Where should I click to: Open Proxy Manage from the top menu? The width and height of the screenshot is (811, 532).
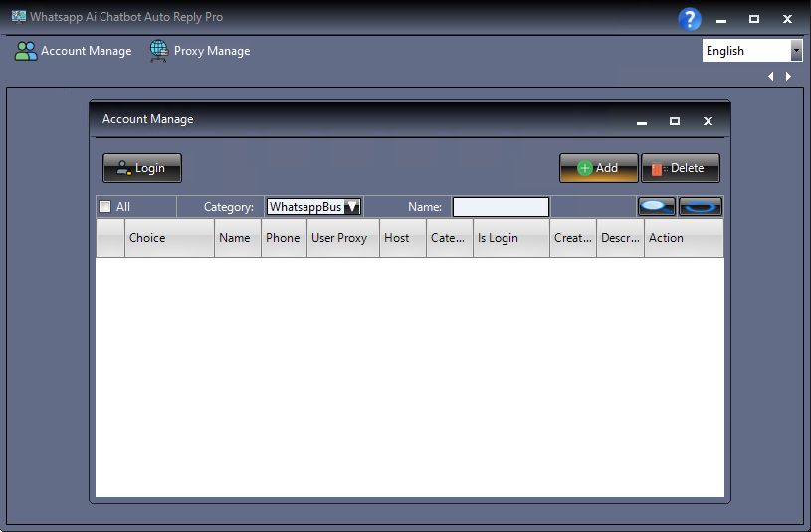(200, 51)
